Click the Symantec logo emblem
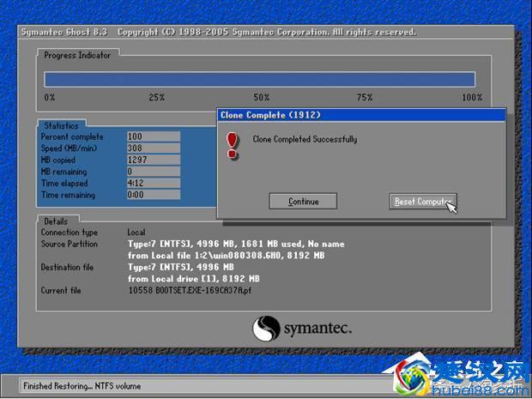Image resolution: width=532 pixels, height=399 pixels. click(x=265, y=329)
